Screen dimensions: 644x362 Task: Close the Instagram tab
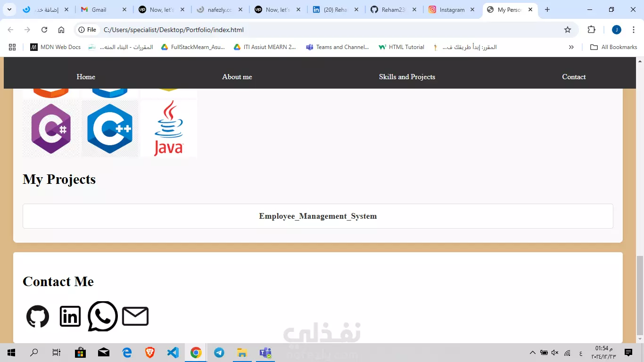click(472, 9)
